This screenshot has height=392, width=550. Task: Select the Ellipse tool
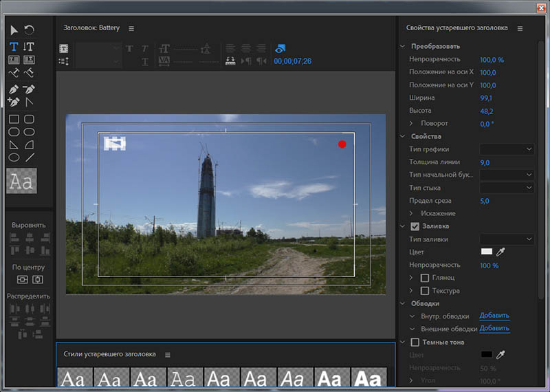coord(14,157)
